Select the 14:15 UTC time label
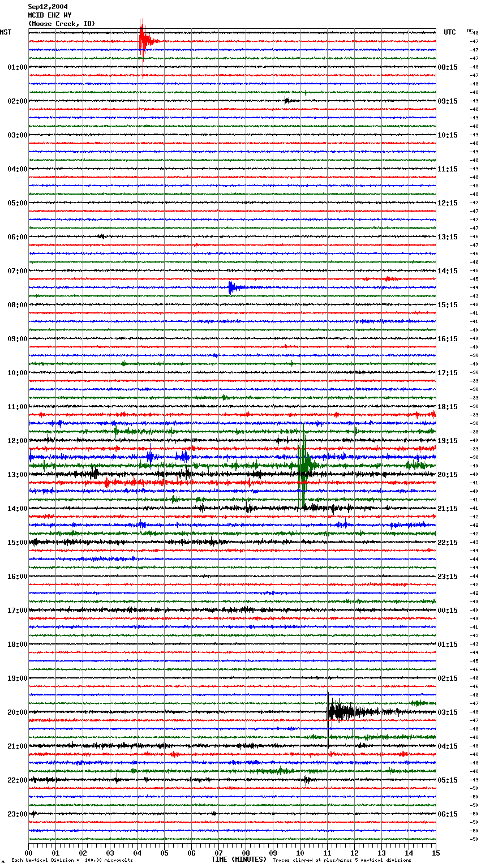Viewport: 481px width, 868px height. pos(448,271)
